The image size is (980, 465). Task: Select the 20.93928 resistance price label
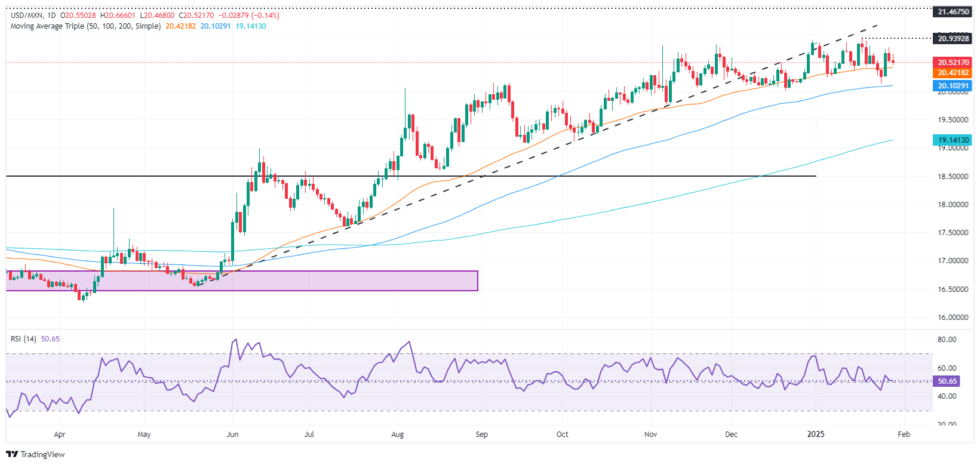[953, 39]
